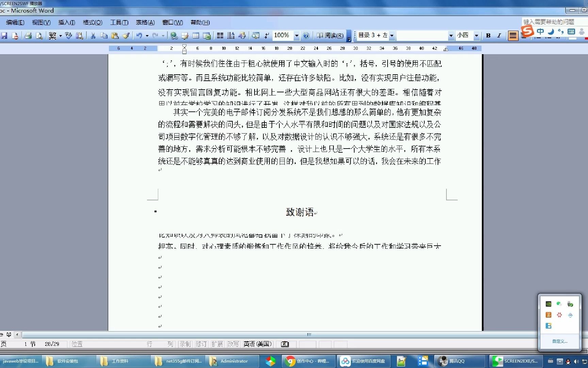Open the Zoom percentage dropdown

[x=296, y=35]
